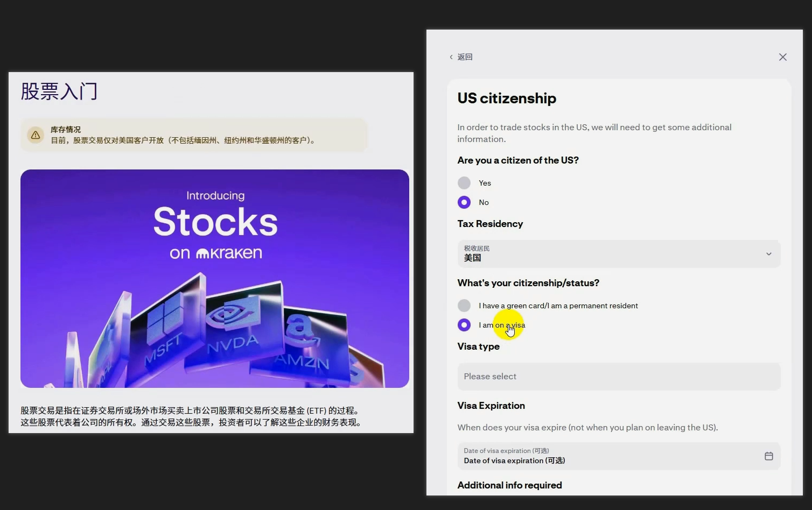
Task: Click the Introducing Stocks on Kraken banner
Action: 215,279
